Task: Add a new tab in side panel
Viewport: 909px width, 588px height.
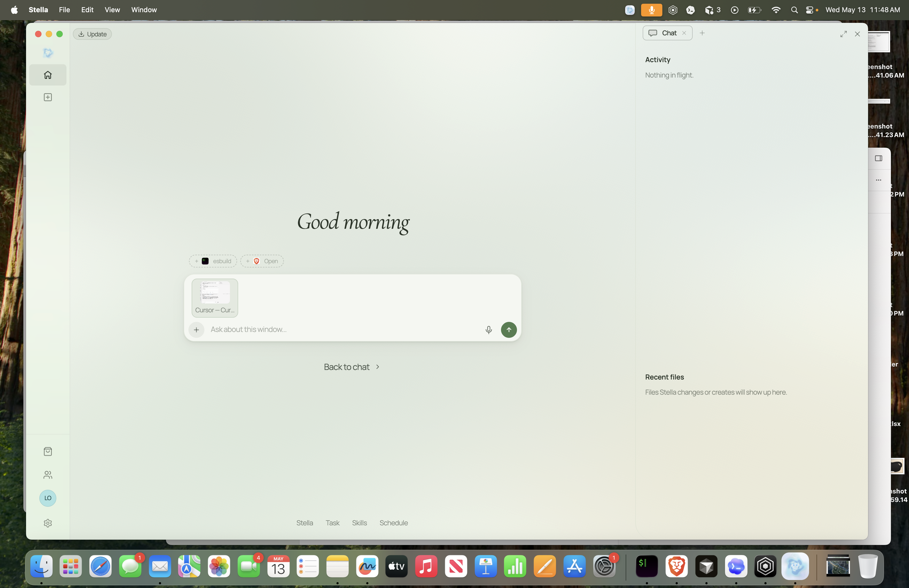Action: coord(702,33)
